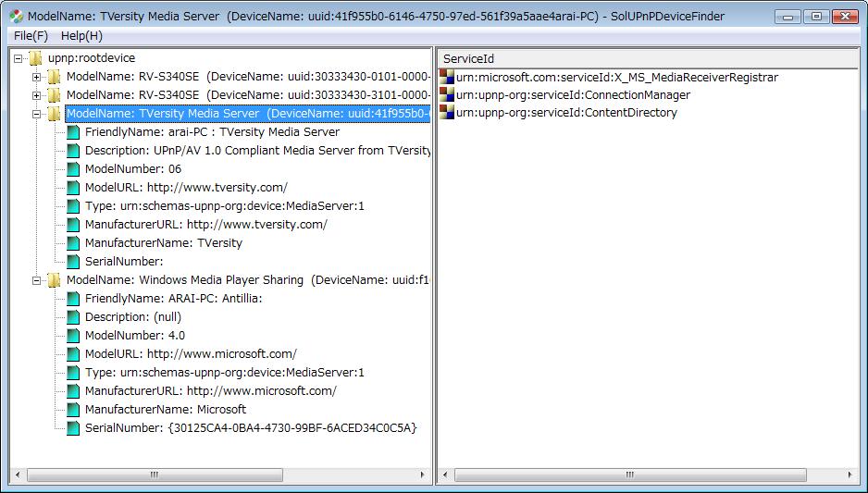This screenshot has width=868, height=493.
Task: Click the icon beside ManufacturerURL tversity.com
Action: coord(73,225)
